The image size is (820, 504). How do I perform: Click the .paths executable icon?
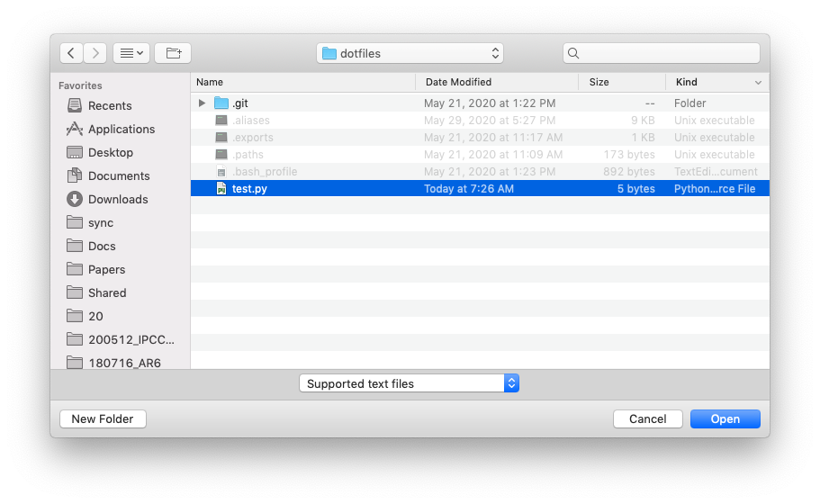click(x=221, y=155)
